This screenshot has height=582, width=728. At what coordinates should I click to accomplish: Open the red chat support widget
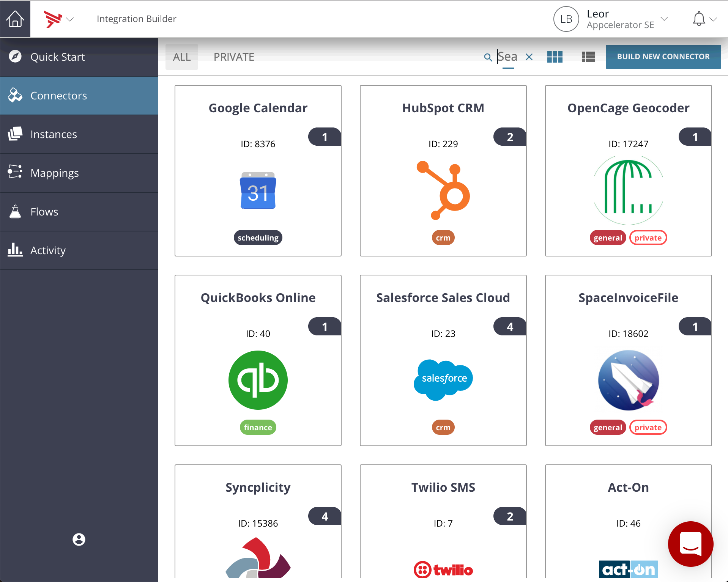[x=690, y=544]
